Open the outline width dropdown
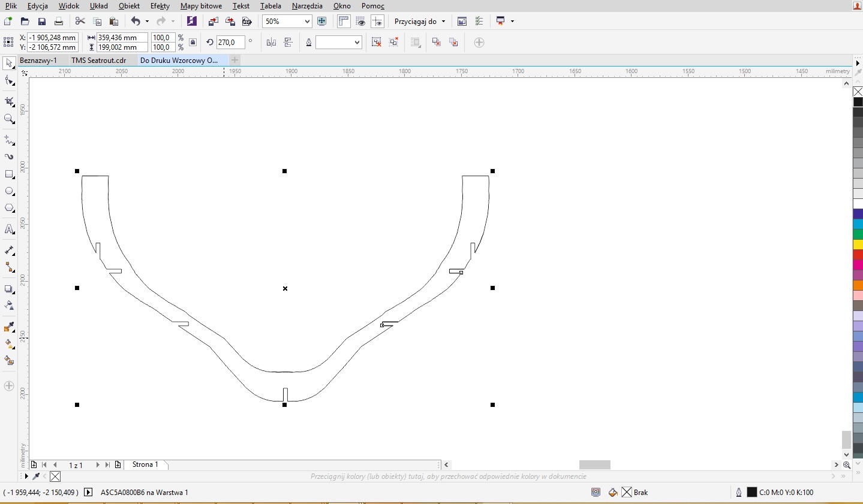 tap(357, 43)
